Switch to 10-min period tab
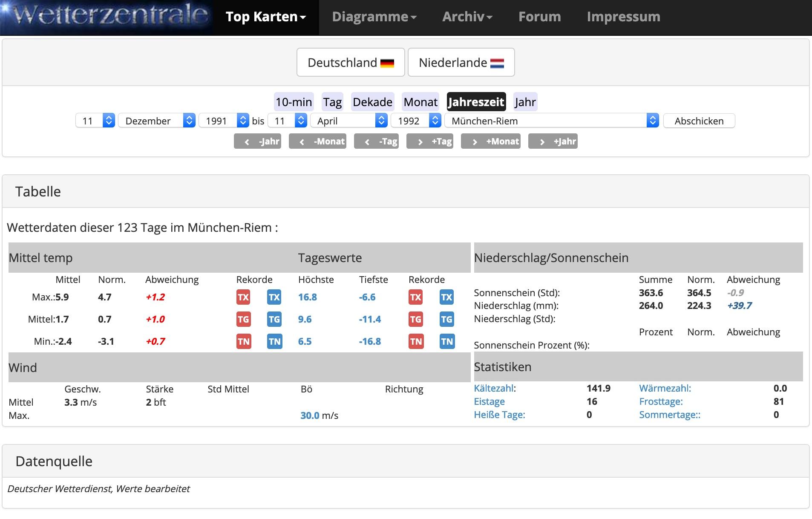 (294, 102)
